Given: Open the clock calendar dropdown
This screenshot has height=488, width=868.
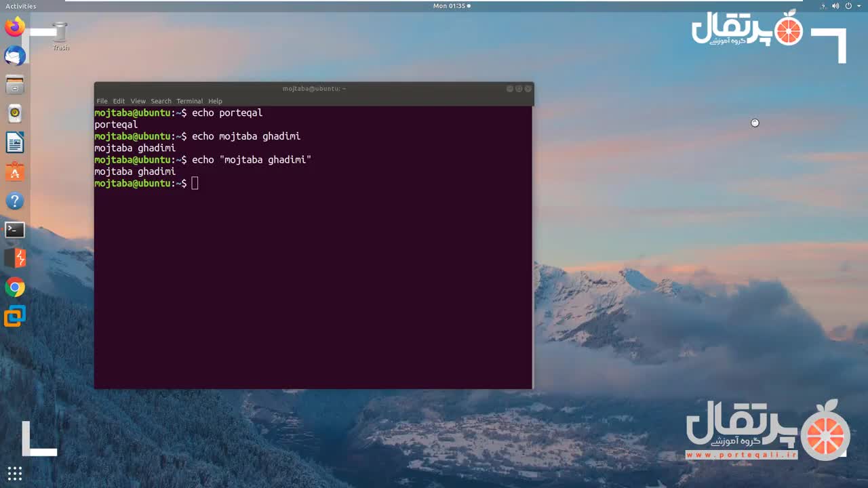Looking at the screenshot, I should [x=450, y=6].
